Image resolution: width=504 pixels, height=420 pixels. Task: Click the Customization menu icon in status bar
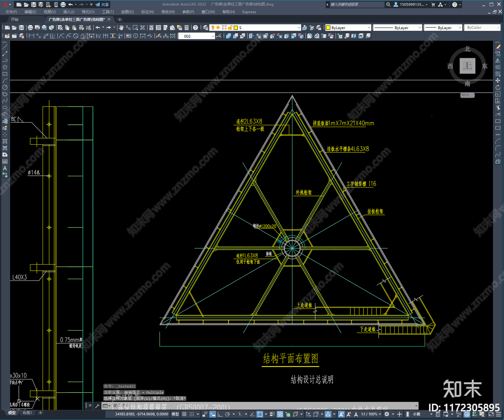[499, 414]
